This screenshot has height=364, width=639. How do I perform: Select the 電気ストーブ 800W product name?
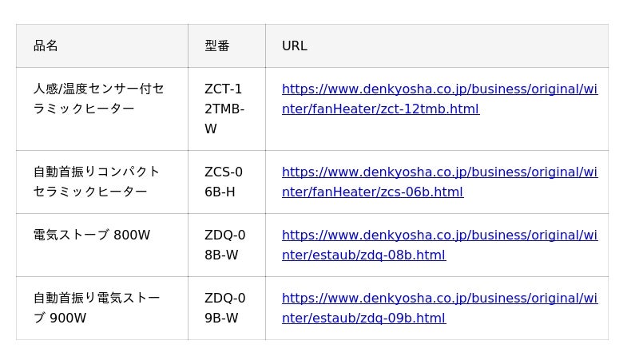(91, 235)
